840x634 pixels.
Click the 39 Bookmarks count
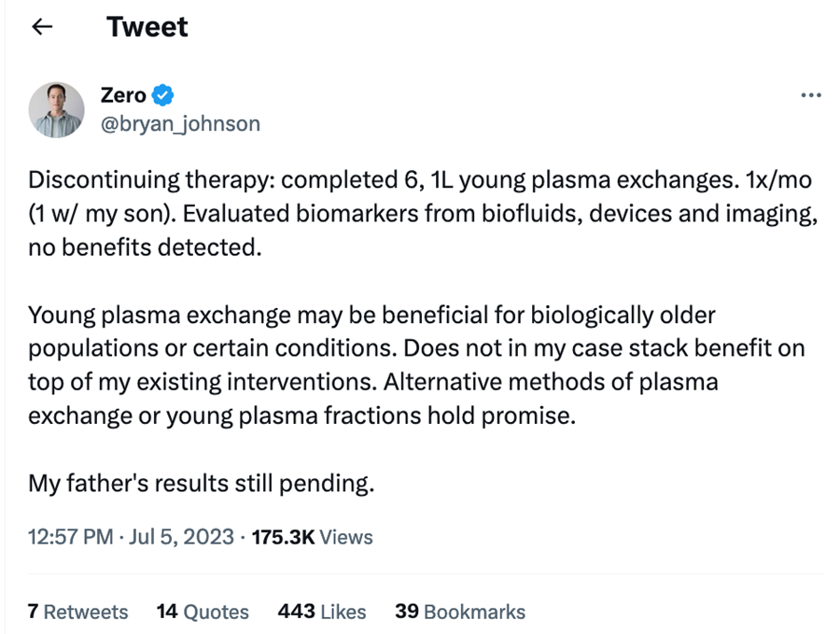tap(460, 612)
